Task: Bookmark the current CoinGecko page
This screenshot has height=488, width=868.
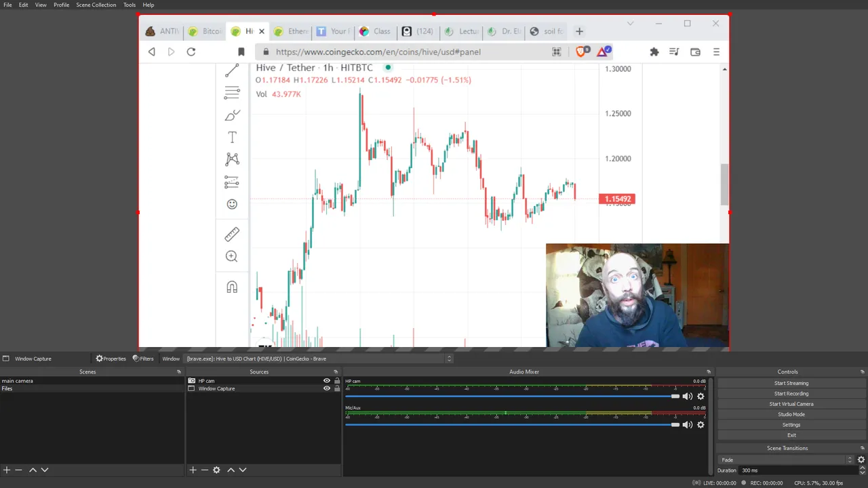Action: [241, 52]
